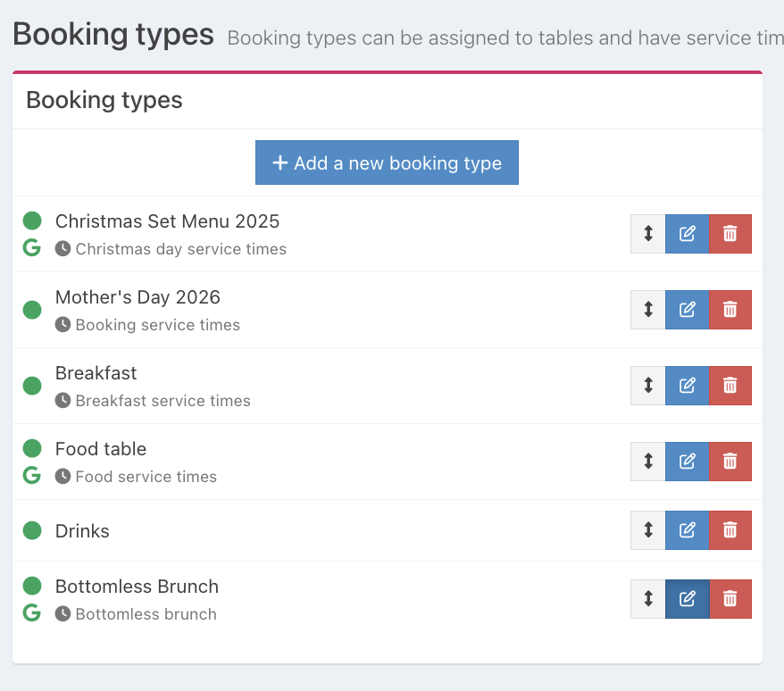The image size is (784, 691).
Task: Delete the Bottomless Brunch booking type
Action: [730, 599]
